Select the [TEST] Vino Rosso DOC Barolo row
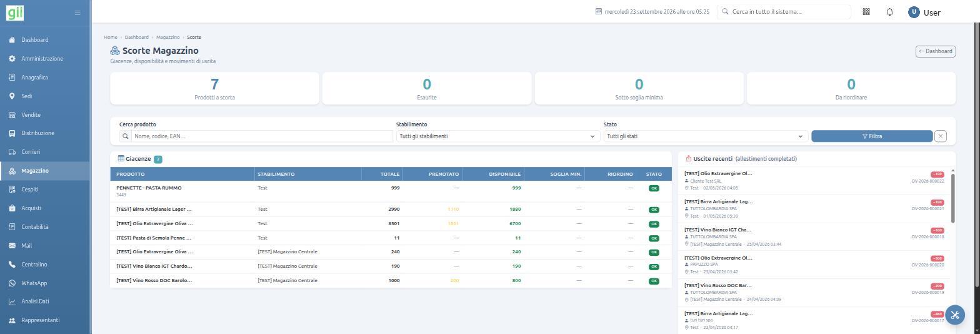 391,281
